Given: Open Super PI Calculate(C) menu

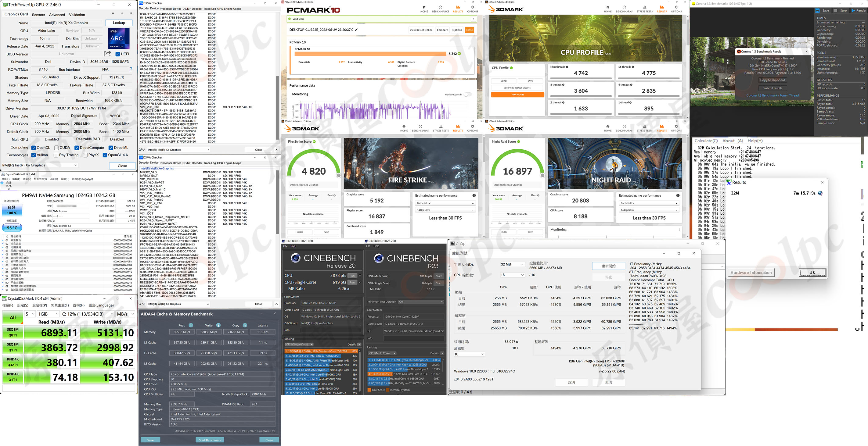Looking at the screenshot, I should point(706,141).
